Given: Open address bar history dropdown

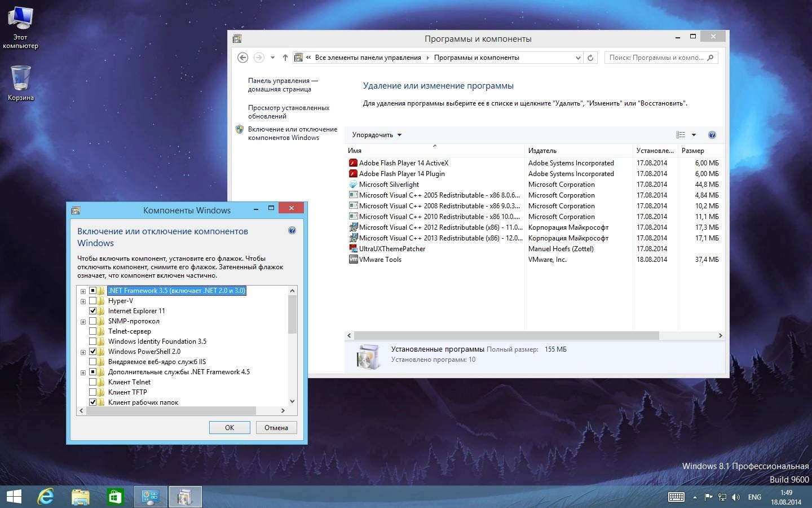Looking at the screenshot, I should [578, 58].
